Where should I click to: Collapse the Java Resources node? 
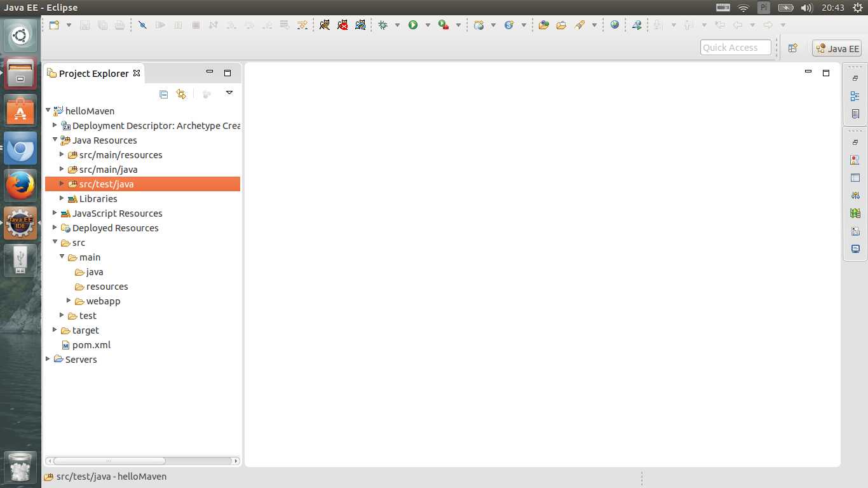point(55,140)
